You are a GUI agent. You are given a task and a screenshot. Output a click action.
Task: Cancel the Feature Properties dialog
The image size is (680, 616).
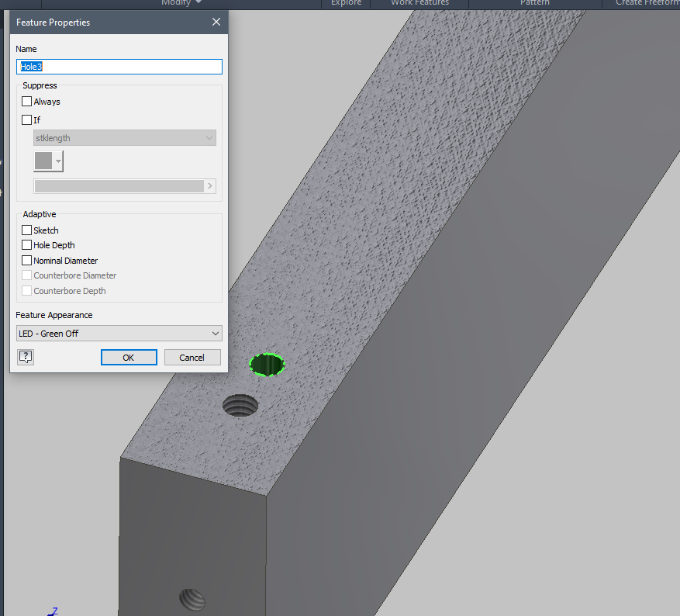coord(192,357)
